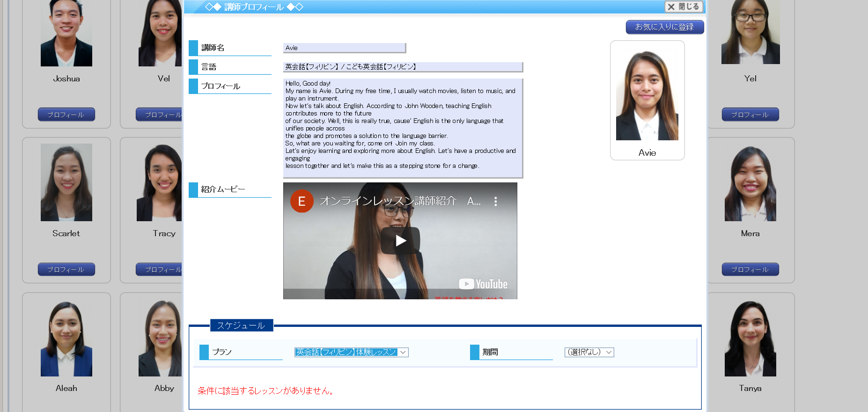The width and height of the screenshot is (868, 412).
Task: Open Scarlet's プロフィール button
Action: click(66, 269)
